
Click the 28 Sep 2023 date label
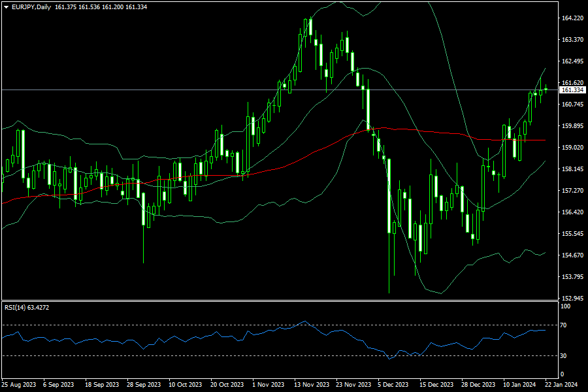coord(144,385)
